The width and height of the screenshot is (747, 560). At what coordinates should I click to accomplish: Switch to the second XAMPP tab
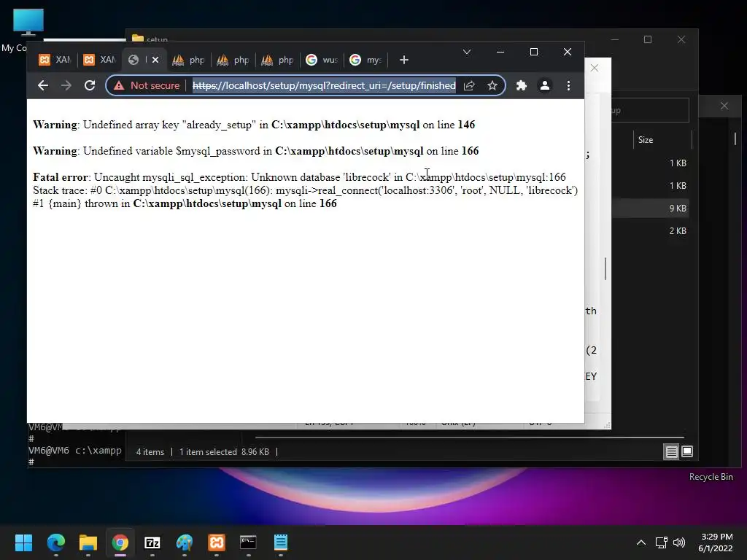pyautogui.click(x=99, y=60)
